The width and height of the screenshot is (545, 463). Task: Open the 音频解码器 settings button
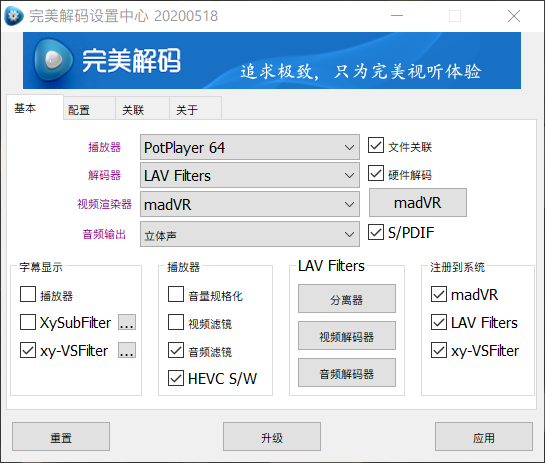347,373
